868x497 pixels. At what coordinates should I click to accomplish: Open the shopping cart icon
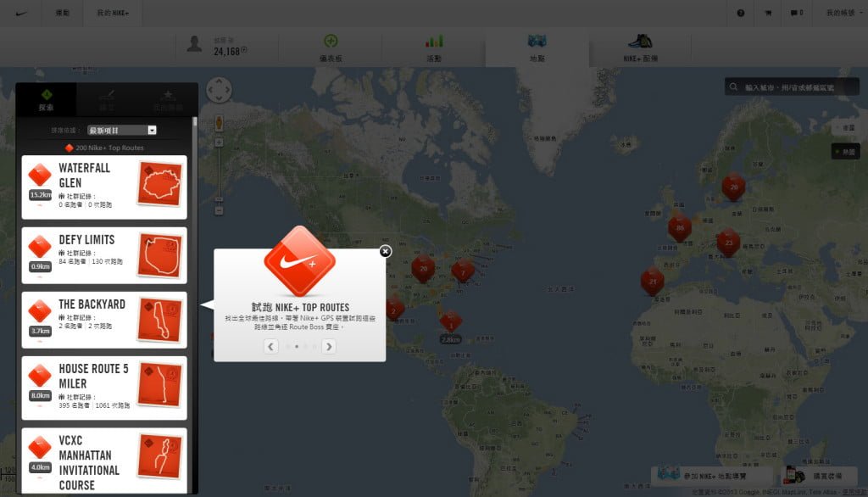[x=768, y=13]
